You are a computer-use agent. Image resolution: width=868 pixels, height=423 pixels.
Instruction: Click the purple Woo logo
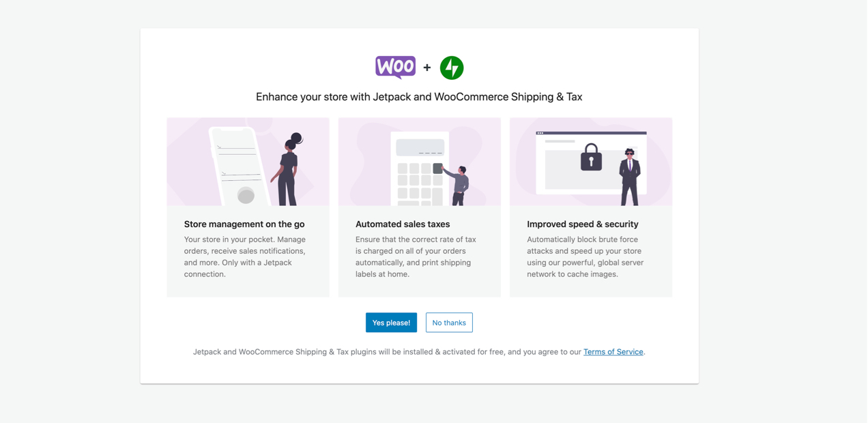tap(395, 68)
